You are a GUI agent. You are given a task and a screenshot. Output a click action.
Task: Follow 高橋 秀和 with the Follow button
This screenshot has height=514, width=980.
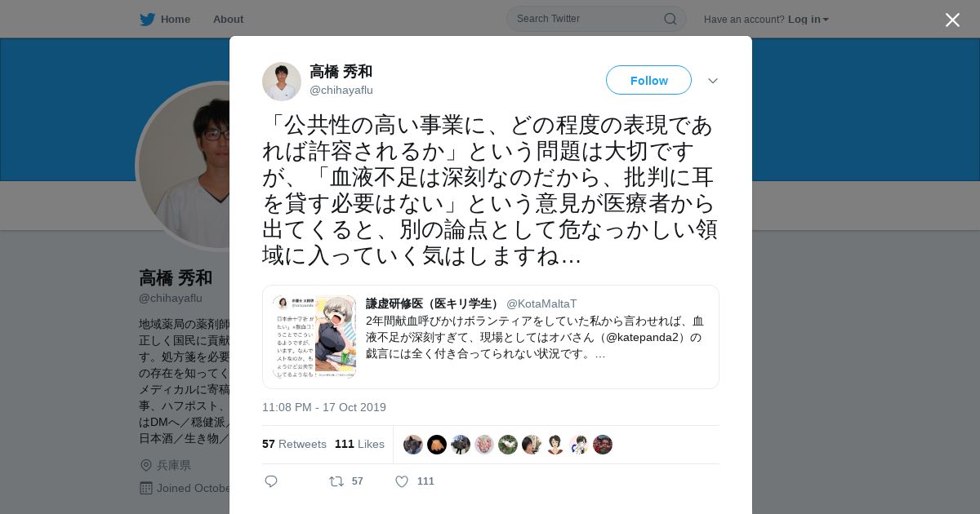[x=648, y=80]
